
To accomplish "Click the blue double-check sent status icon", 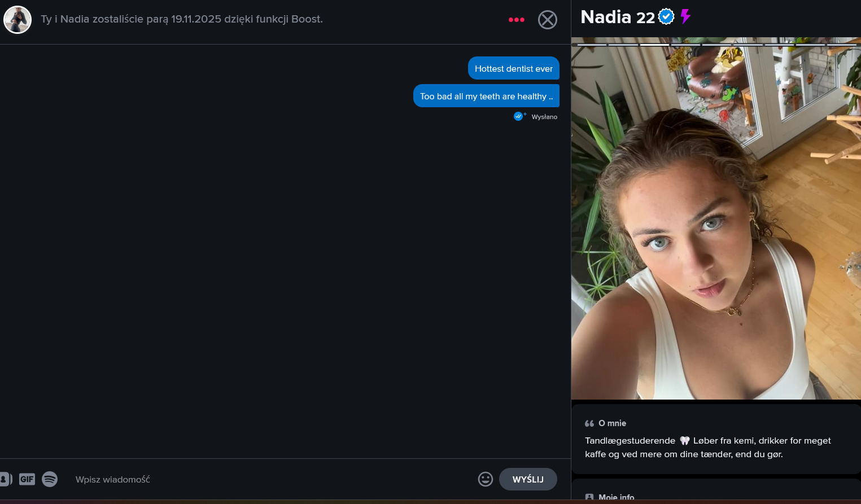I will click(519, 116).
